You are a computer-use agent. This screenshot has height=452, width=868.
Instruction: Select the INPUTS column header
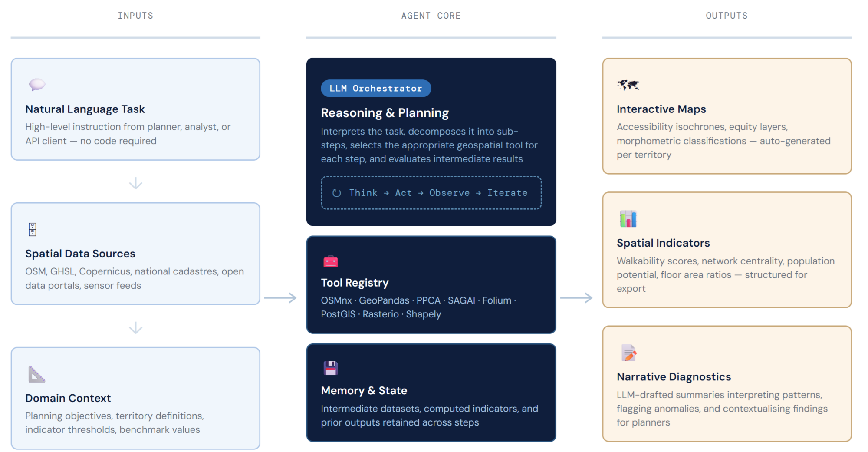tap(135, 16)
